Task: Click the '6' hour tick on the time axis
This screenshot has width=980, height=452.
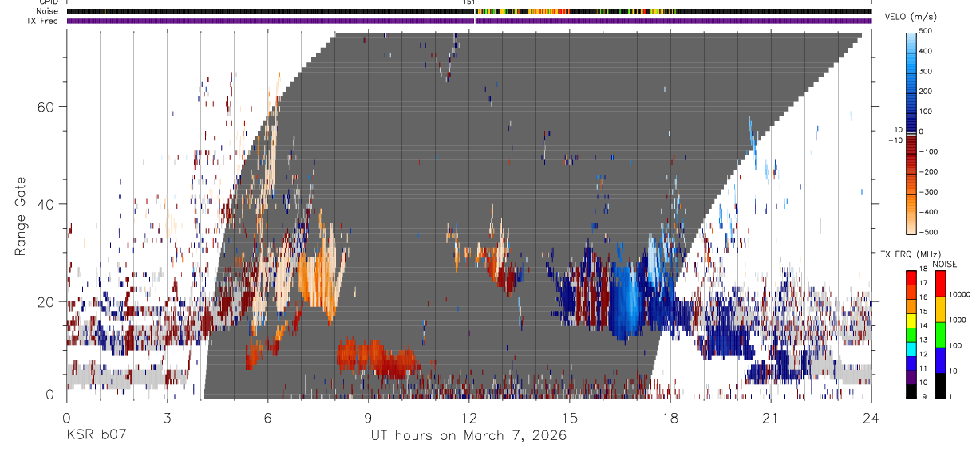Action: [x=268, y=417]
